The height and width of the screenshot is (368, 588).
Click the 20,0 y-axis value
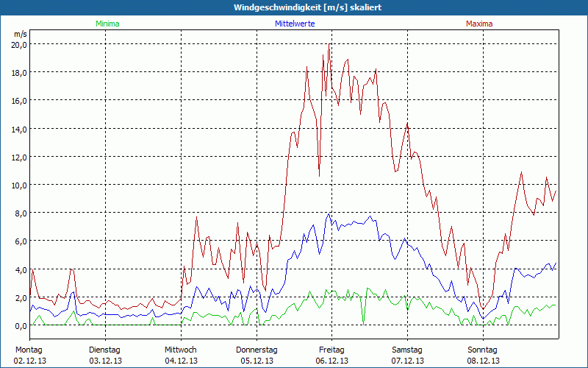pyautogui.click(x=18, y=44)
